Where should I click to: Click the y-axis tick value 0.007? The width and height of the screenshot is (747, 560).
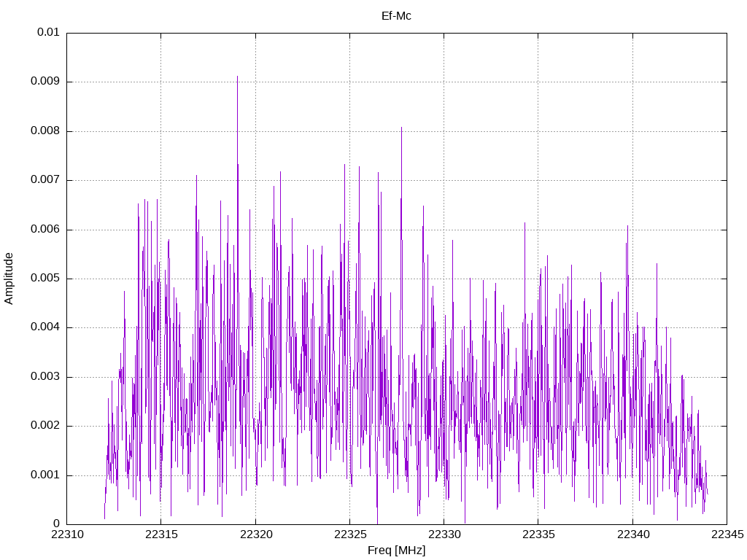(x=45, y=180)
